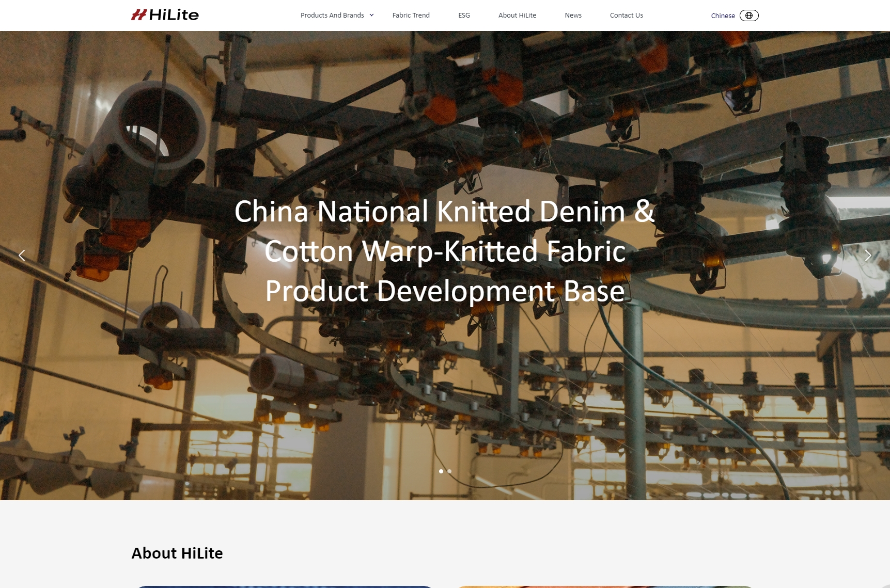
Task: Select the first carousel dot
Action: (x=441, y=471)
